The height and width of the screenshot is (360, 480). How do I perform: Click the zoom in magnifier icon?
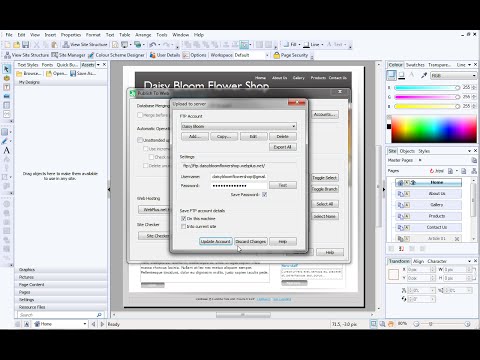467,324
